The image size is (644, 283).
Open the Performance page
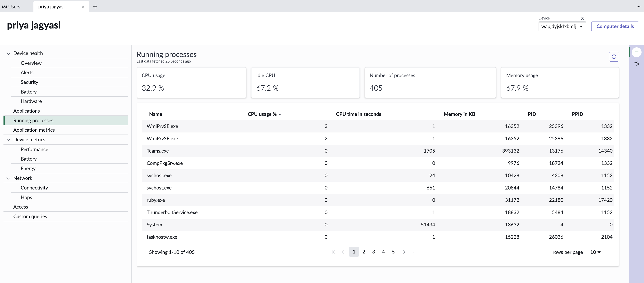click(34, 149)
